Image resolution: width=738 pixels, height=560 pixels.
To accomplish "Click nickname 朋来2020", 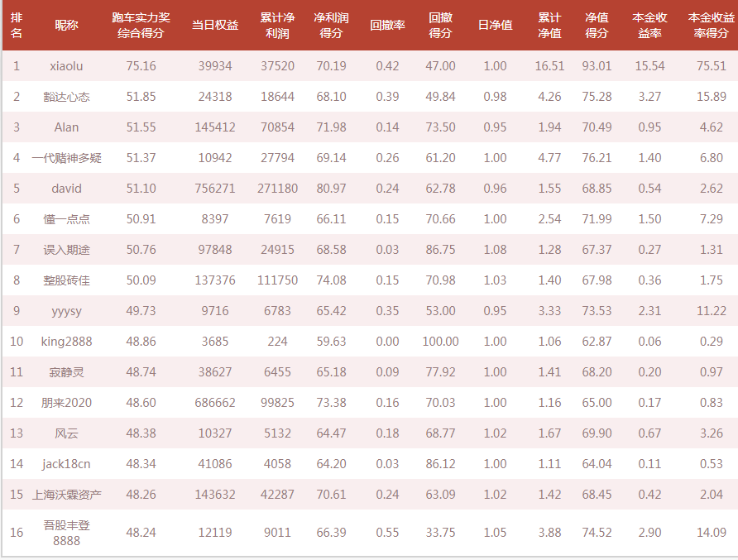I will 66,403.
